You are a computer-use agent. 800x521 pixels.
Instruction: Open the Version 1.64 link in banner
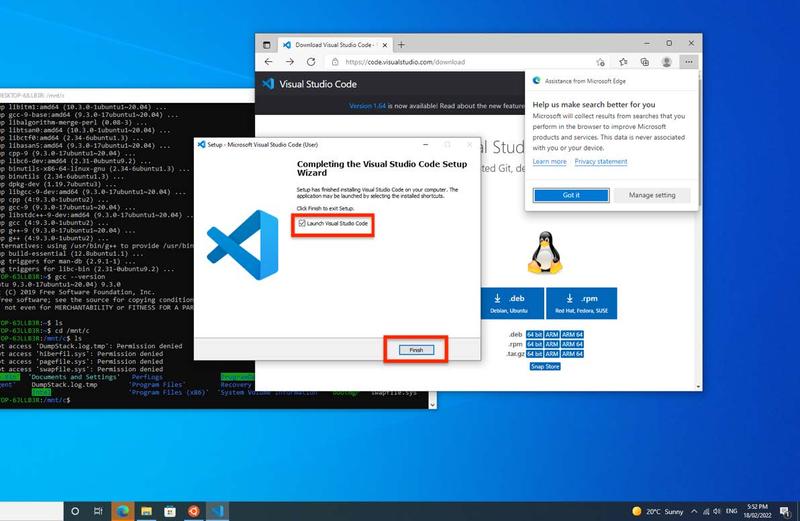pyautogui.click(x=367, y=106)
